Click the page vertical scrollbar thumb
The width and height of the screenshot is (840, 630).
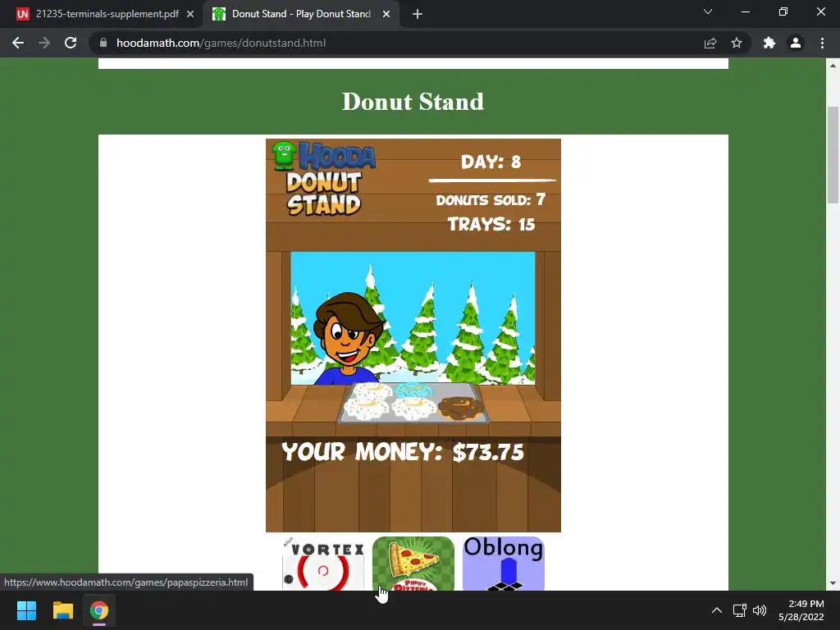coord(833,155)
